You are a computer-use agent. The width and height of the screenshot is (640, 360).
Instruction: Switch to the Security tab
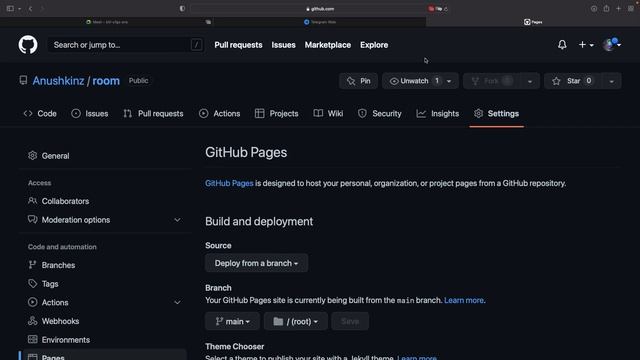[380, 113]
